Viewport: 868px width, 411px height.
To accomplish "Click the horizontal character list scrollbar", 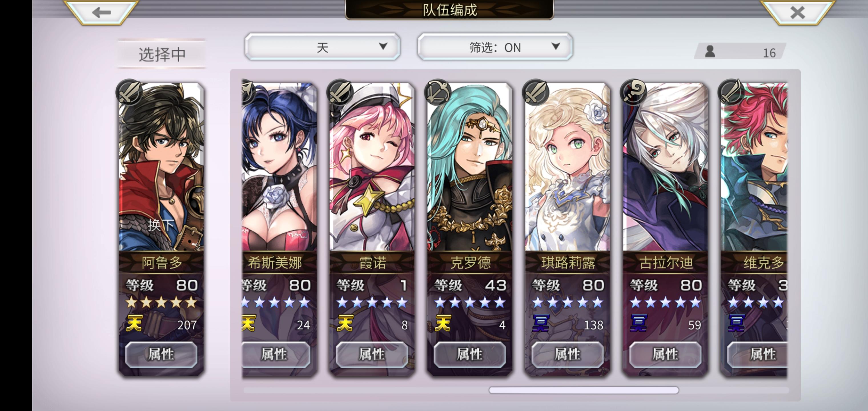I will [584, 390].
